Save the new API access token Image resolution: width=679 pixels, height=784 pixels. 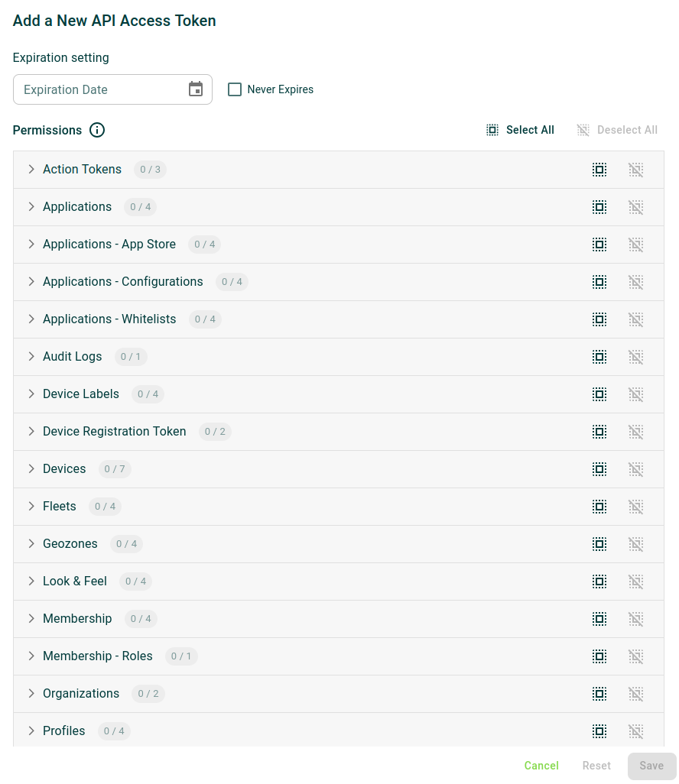[651, 766]
